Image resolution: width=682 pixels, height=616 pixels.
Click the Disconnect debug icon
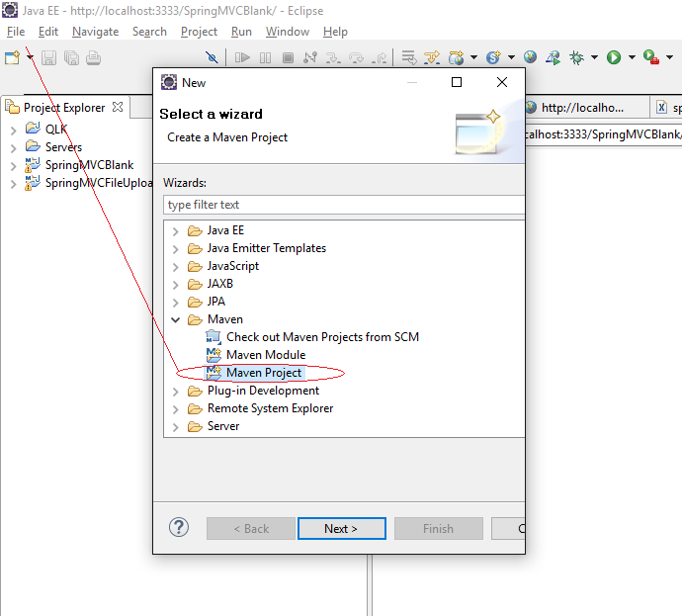point(310,57)
